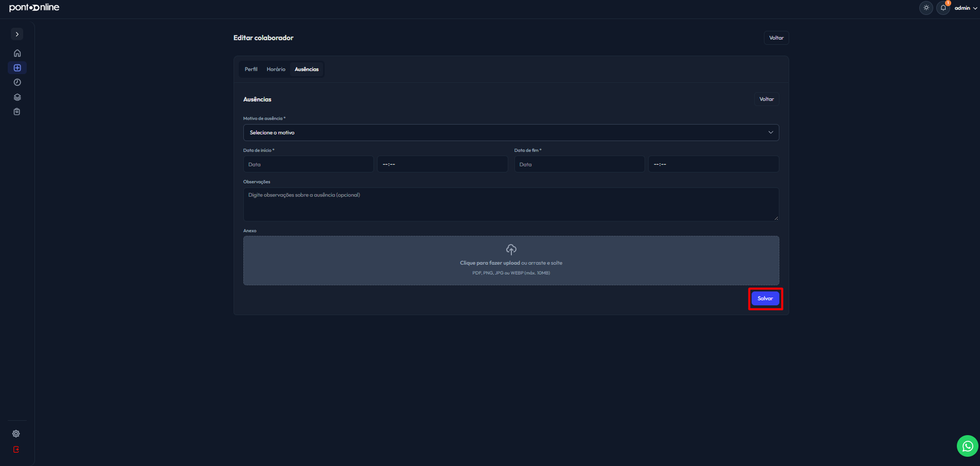This screenshot has width=980, height=466.
Task: Switch to the Horário tab
Action: point(276,69)
